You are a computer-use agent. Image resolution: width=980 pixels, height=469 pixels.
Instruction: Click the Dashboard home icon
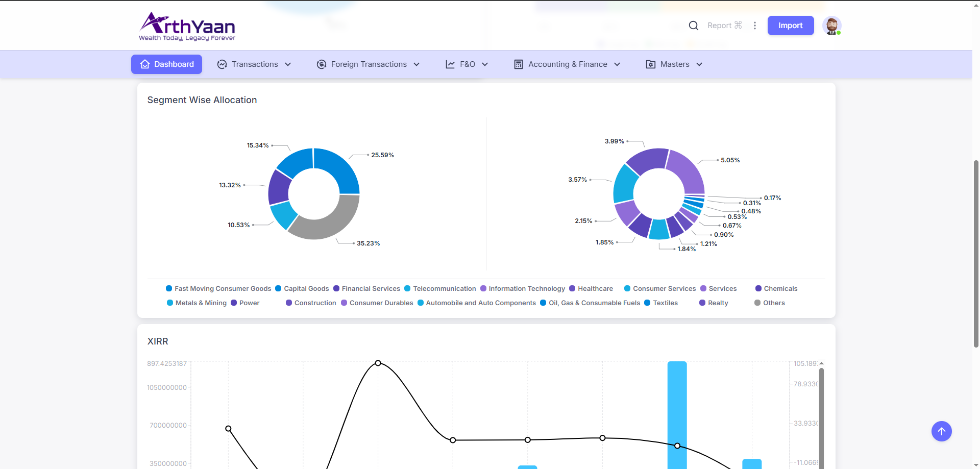pos(145,64)
